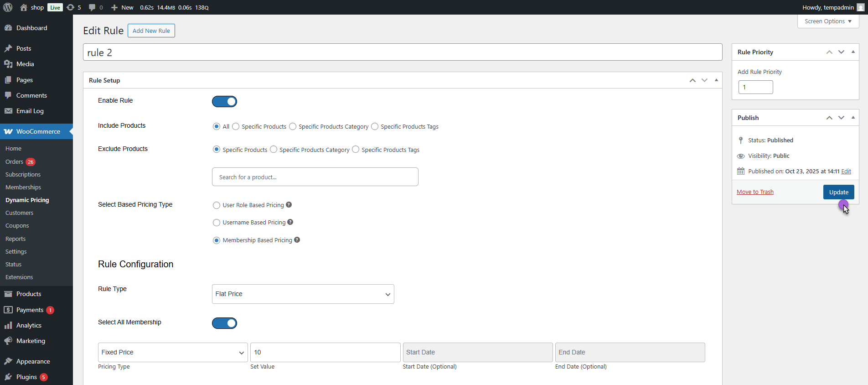
Task: Click help icon beside Membership Based Pricing
Action: click(297, 240)
